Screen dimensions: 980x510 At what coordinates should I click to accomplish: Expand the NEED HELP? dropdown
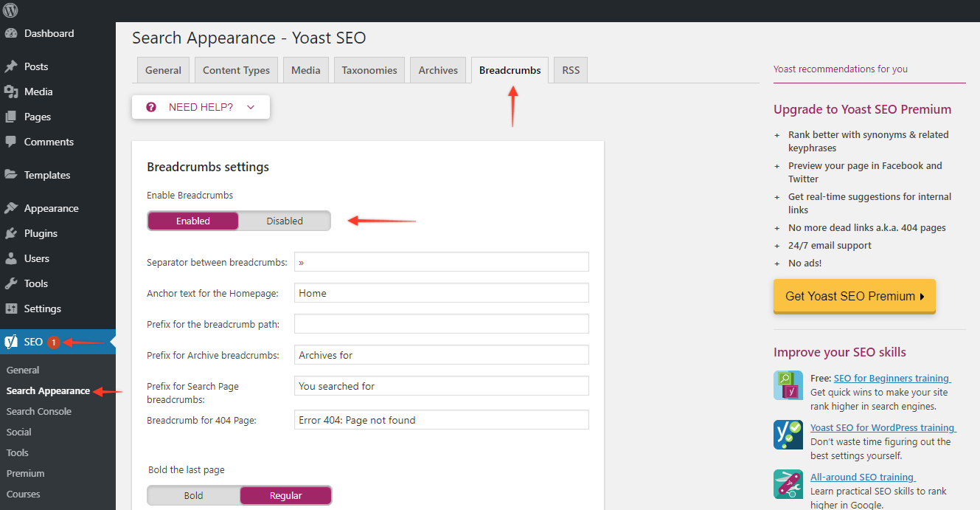(x=201, y=106)
